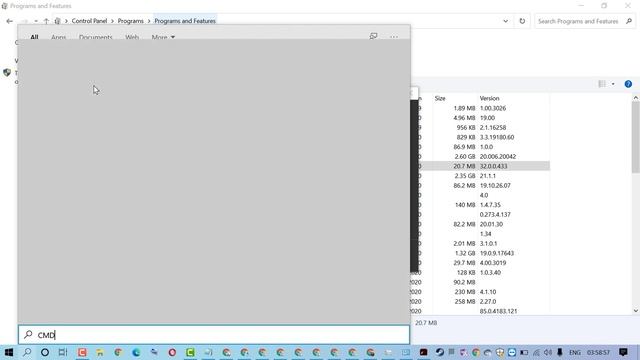Click Programs and Features breadcrumb segment

(x=185, y=21)
